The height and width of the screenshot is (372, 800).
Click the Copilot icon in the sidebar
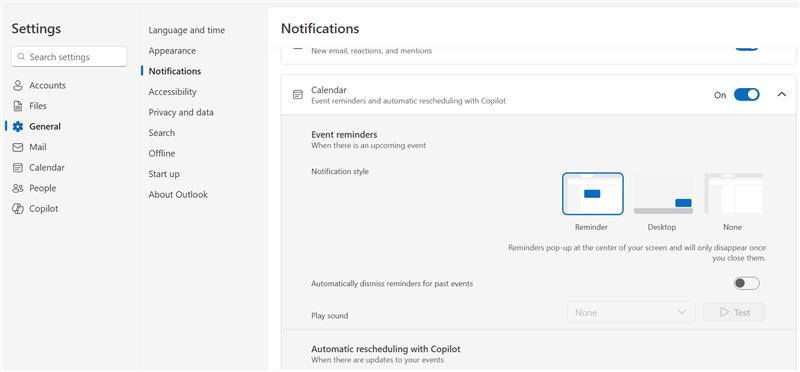click(18, 209)
